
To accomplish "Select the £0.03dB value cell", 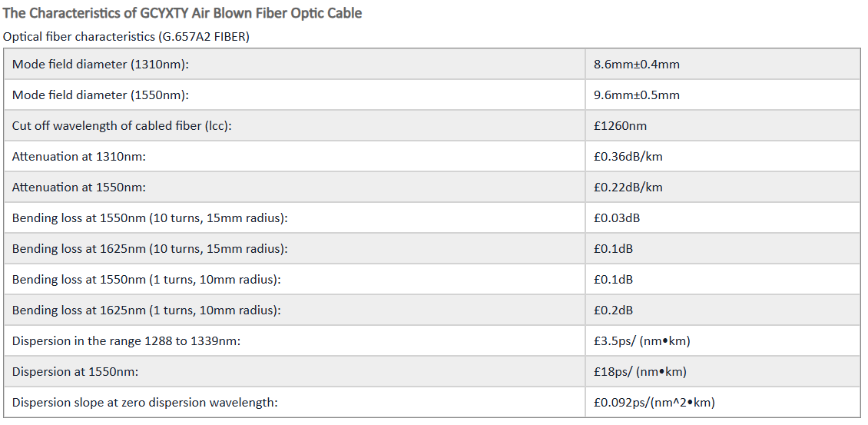I will pyautogui.click(x=722, y=217).
